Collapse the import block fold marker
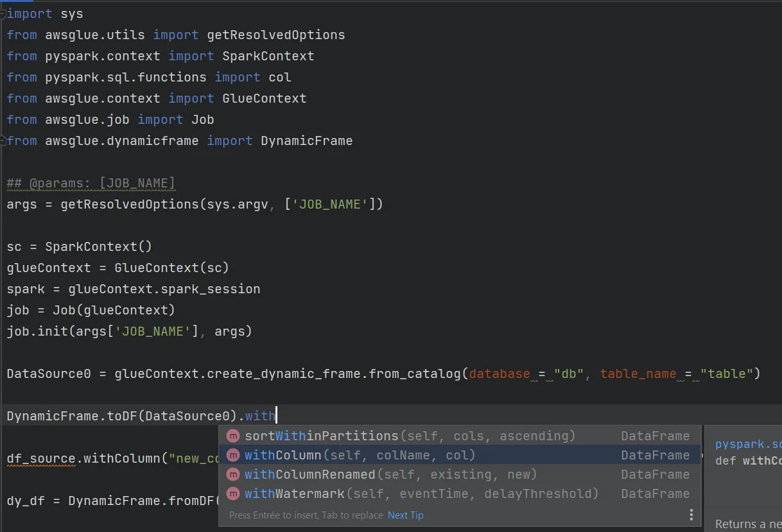782x532 pixels. 3,13
